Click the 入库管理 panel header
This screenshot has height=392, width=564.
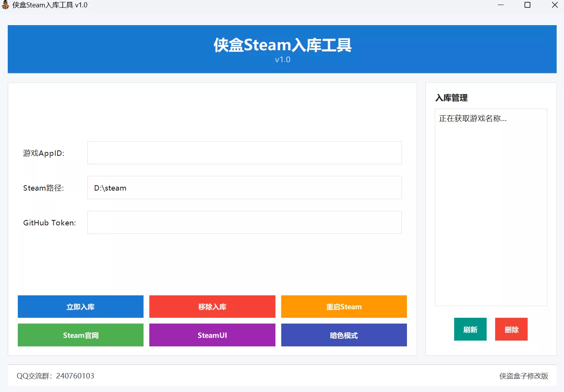(451, 98)
